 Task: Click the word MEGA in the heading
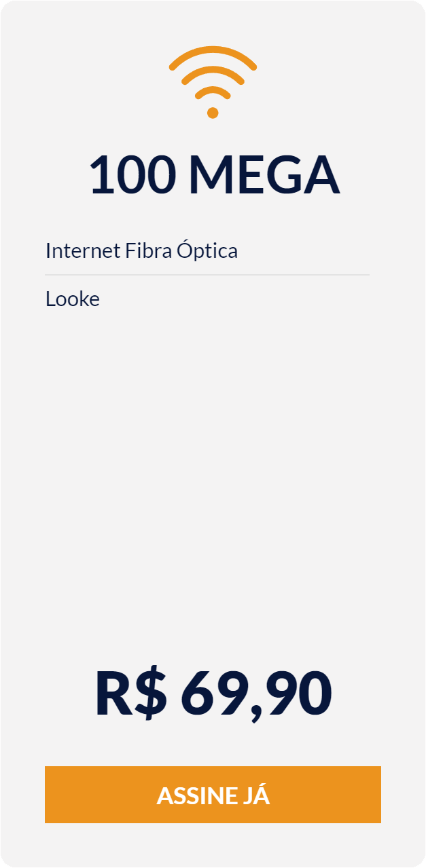click(x=264, y=175)
